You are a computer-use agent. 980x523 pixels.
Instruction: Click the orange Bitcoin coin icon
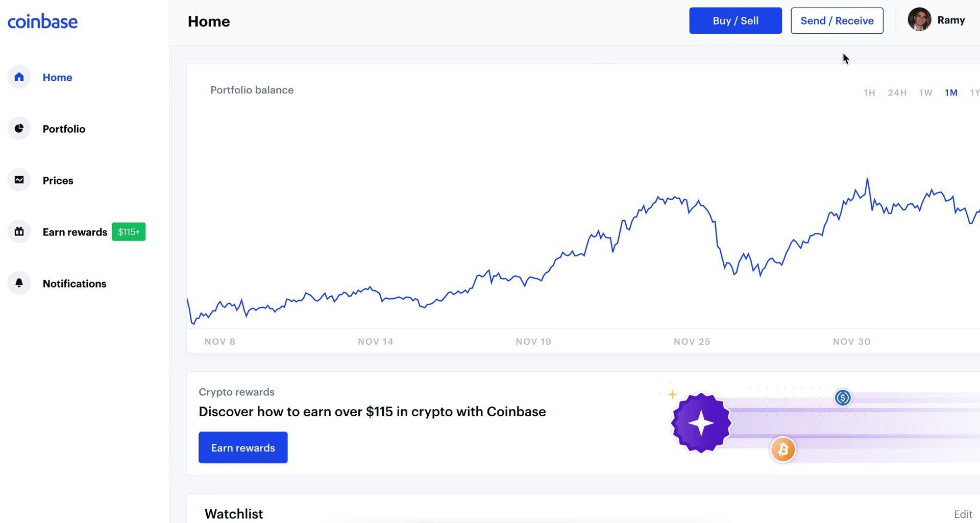(x=782, y=449)
